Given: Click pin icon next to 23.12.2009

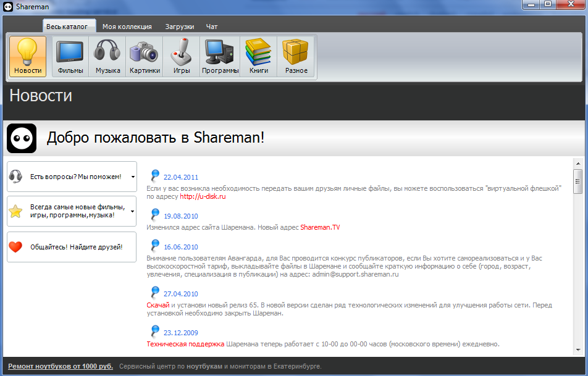Looking at the screenshot, I should click(x=155, y=331).
